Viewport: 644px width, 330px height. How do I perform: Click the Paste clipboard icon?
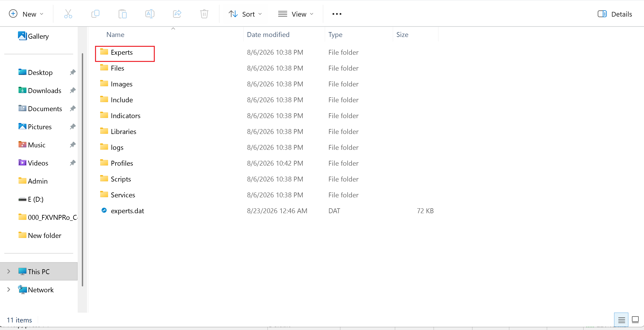click(122, 14)
